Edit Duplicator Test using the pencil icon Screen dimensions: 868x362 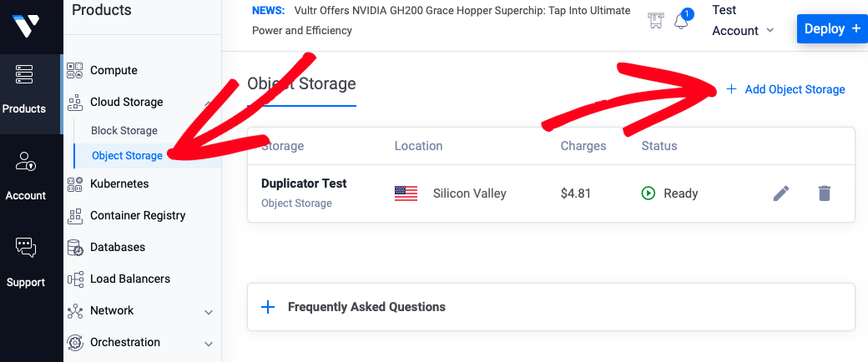coord(781,194)
